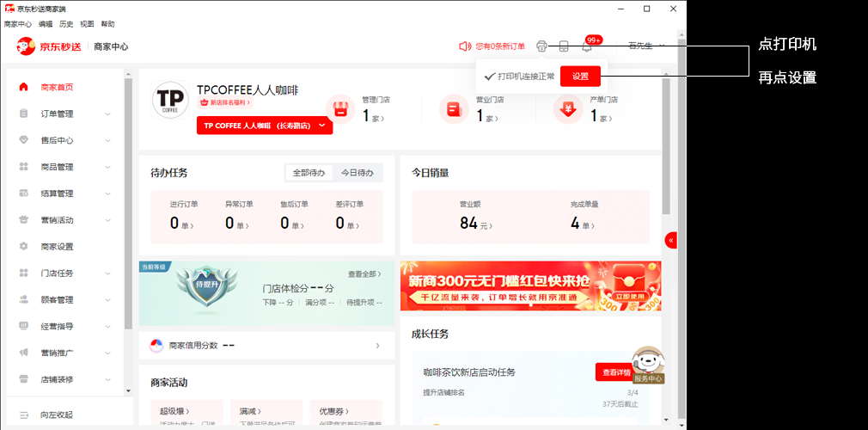Click the 售后中心 sidebar icon

coord(23,140)
